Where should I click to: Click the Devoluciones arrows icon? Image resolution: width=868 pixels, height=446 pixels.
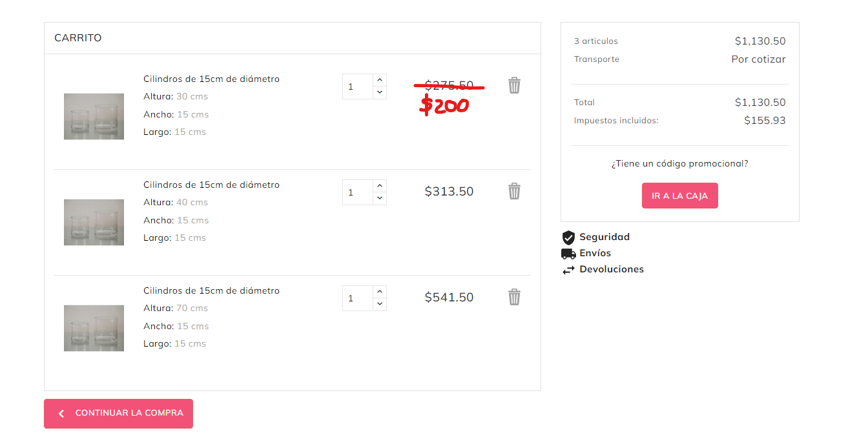coord(568,270)
